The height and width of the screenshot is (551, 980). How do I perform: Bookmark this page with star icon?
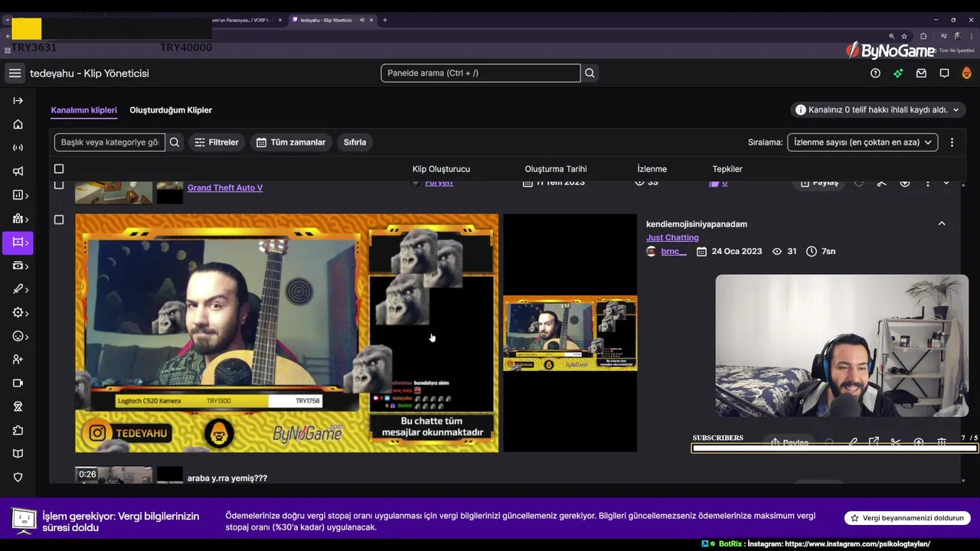[904, 36]
